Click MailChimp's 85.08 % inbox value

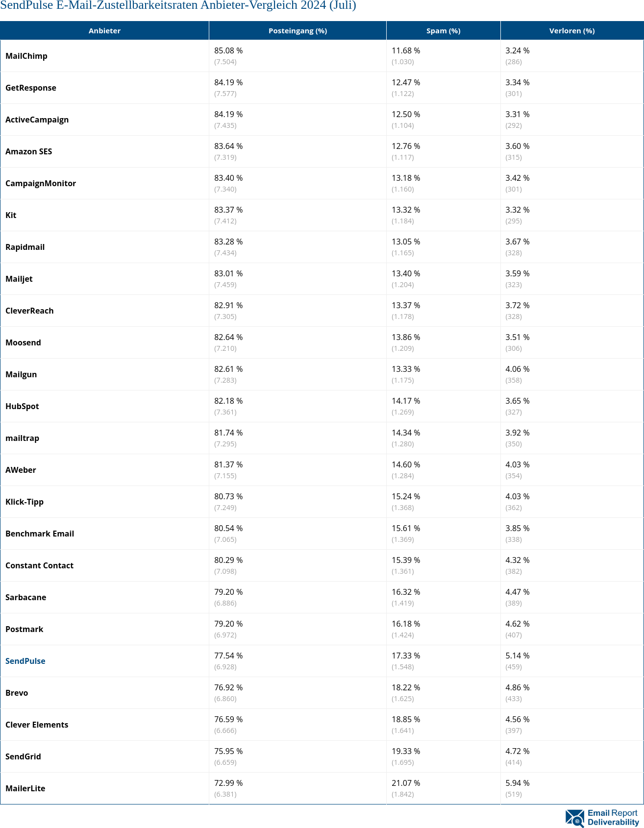(x=228, y=51)
